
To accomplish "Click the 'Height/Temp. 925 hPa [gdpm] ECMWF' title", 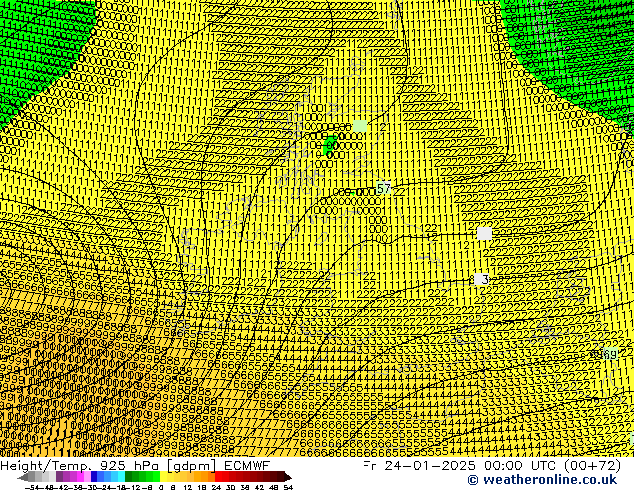I will click(135, 465).
